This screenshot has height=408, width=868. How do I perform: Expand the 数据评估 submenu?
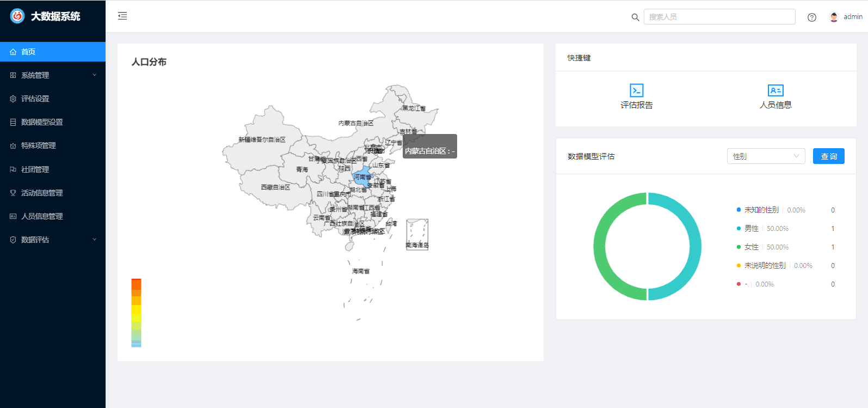pyautogui.click(x=53, y=240)
